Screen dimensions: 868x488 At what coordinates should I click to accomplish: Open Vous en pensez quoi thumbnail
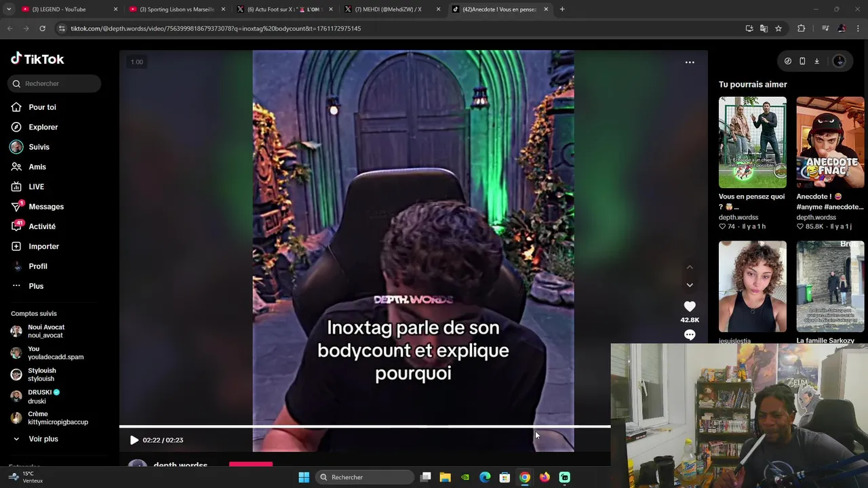tap(753, 142)
